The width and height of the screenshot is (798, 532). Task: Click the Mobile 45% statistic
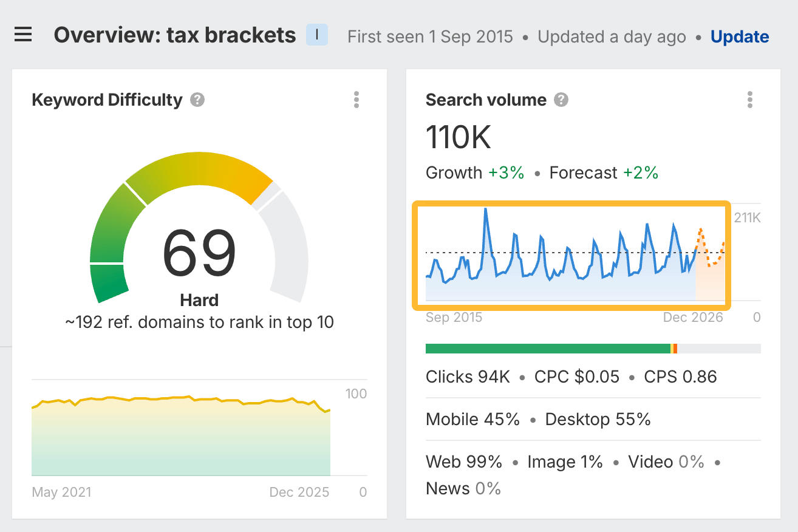(472, 419)
